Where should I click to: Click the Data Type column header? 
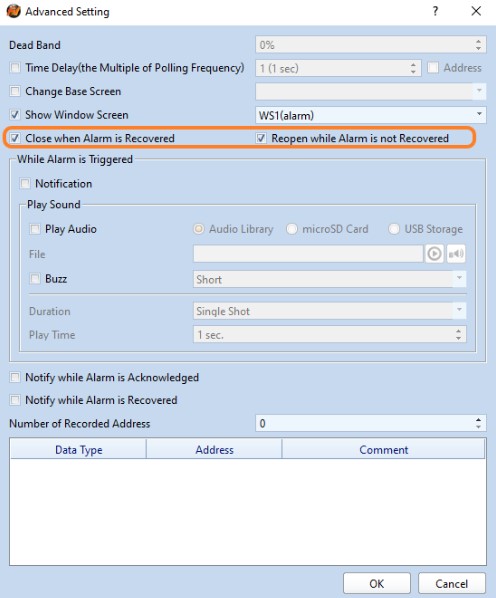point(78,449)
